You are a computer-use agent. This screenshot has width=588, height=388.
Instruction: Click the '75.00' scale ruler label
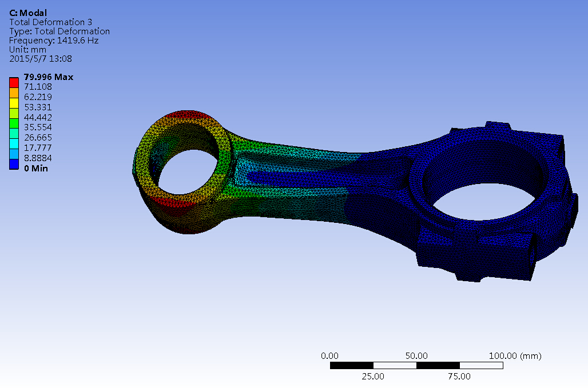click(x=459, y=377)
